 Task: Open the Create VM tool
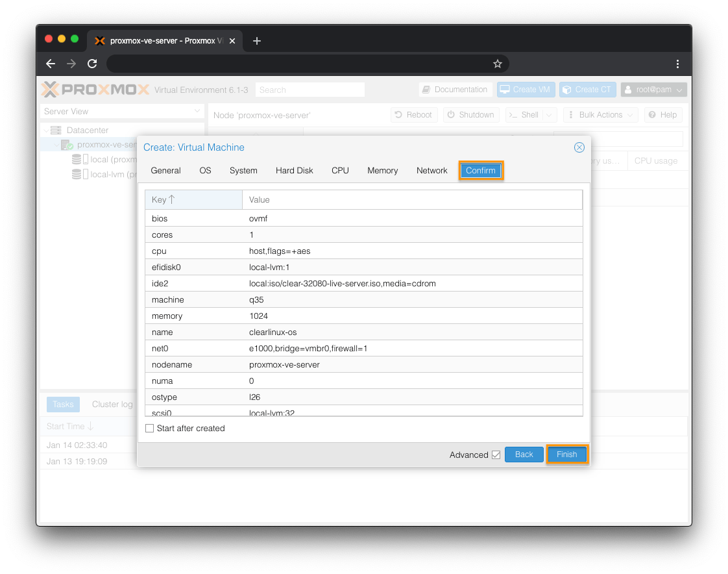tap(526, 89)
